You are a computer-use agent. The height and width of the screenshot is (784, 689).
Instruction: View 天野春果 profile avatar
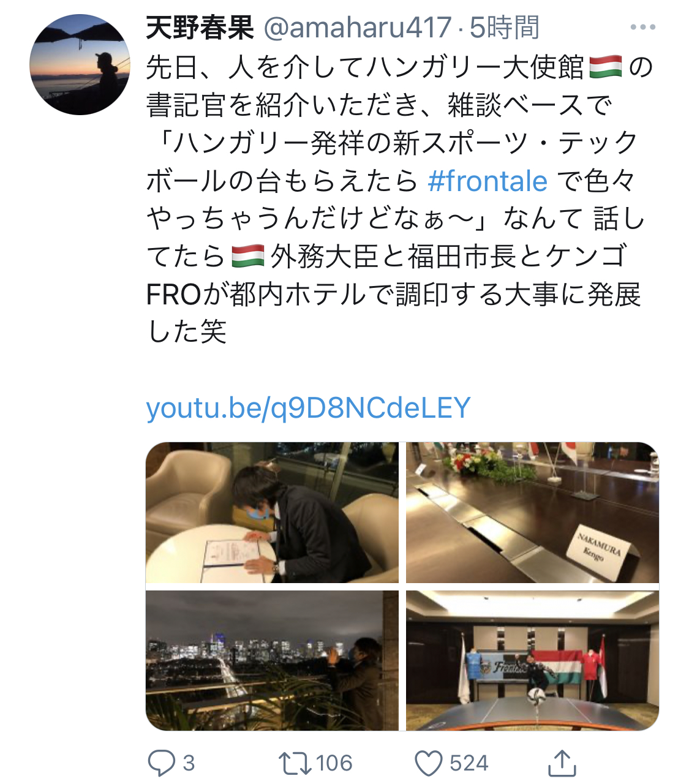pyautogui.click(x=80, y=64)
